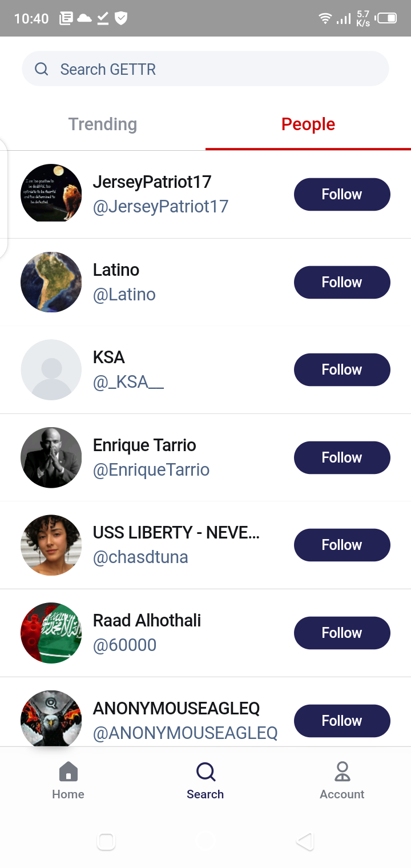Follow the KSA account
The image size is (411, 868).
(x=342, y=369)
